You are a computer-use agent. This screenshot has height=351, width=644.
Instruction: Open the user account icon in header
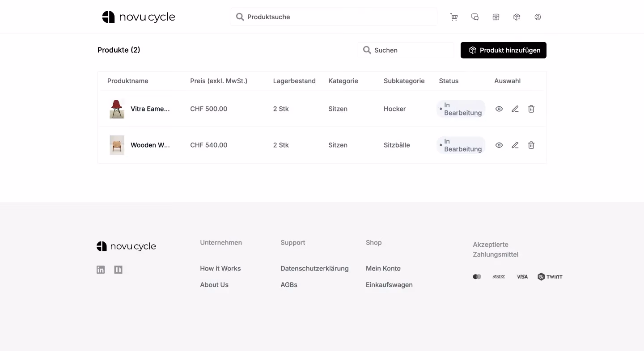pyautogui.click(x=538, y=17)
